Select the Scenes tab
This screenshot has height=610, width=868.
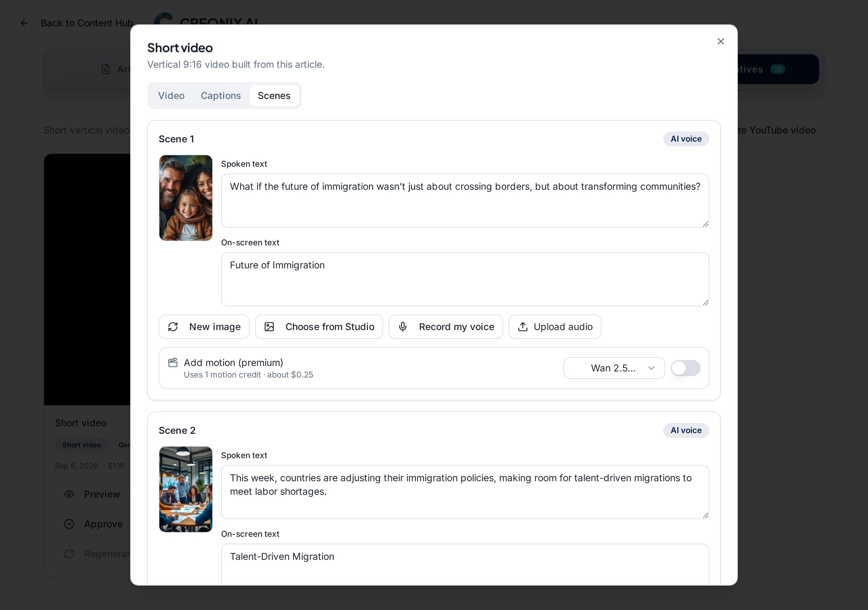pos(274,96)
